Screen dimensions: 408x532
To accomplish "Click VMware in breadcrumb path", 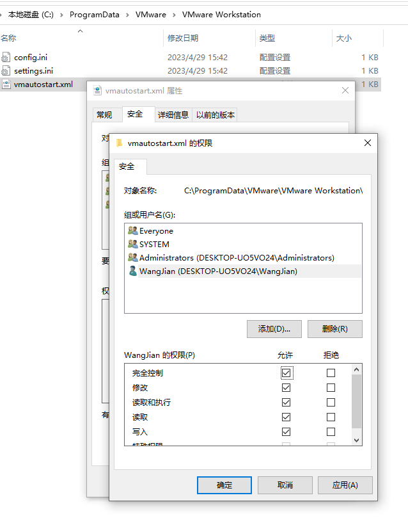I will click(151, 15).
